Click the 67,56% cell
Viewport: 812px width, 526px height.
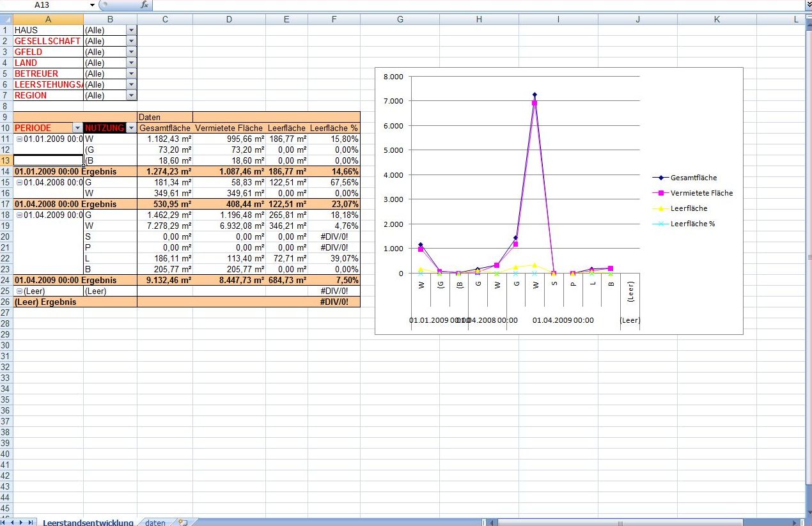tap(334, 182)
